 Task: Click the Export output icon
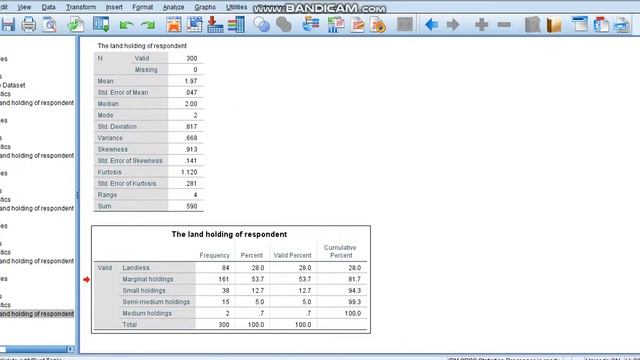point(76,24)
